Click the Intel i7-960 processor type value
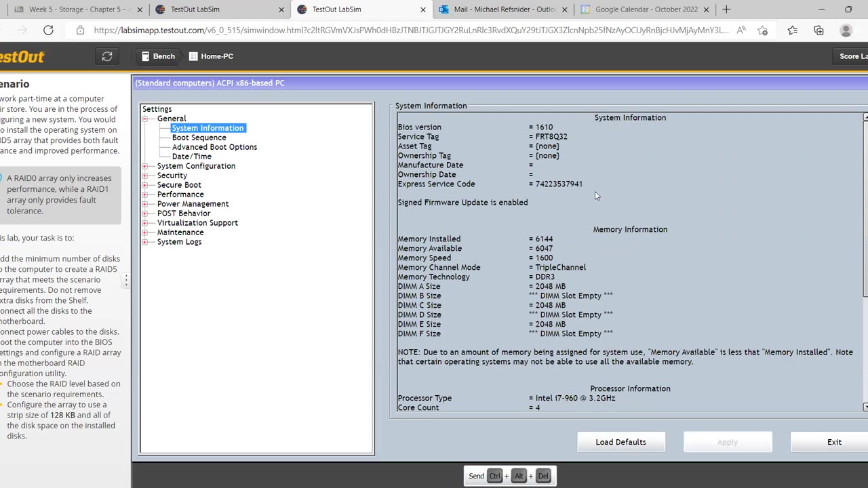The image size is (868, 488). [x=575, y=399]
